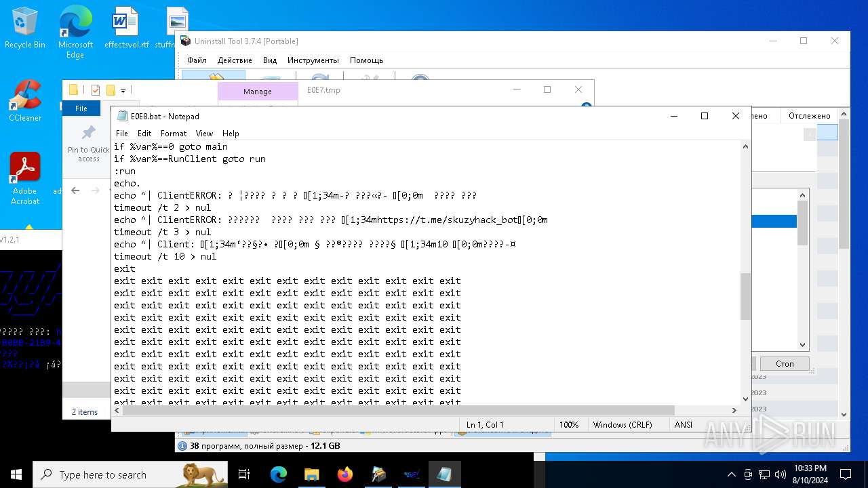Open Notepad's Format menu
This screenshot has width=868, height=488.
click(174, 134)
